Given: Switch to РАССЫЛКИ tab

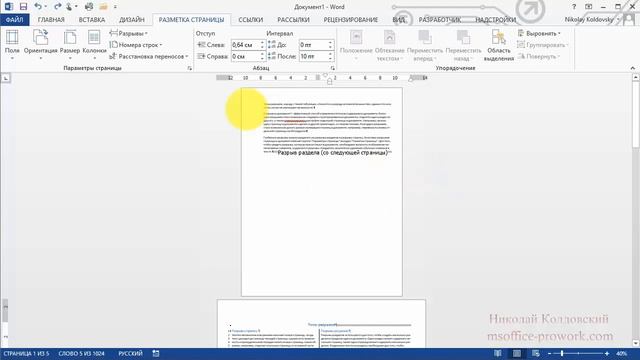Looking at the screenshot, I should 293,20.
